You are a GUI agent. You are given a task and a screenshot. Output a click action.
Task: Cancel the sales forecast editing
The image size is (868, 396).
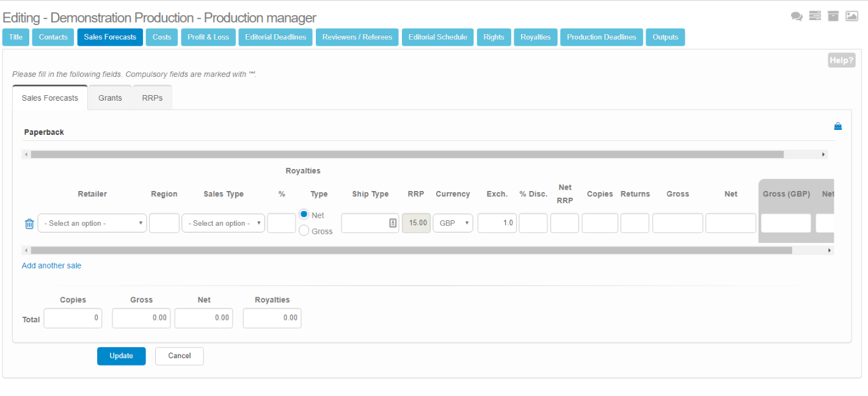[x=179, y=356]
